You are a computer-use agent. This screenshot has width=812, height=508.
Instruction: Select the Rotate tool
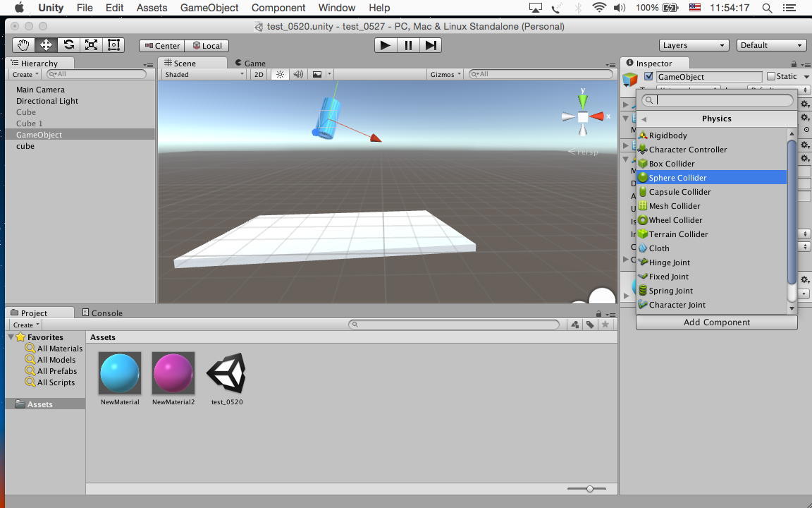pos(69,45)
